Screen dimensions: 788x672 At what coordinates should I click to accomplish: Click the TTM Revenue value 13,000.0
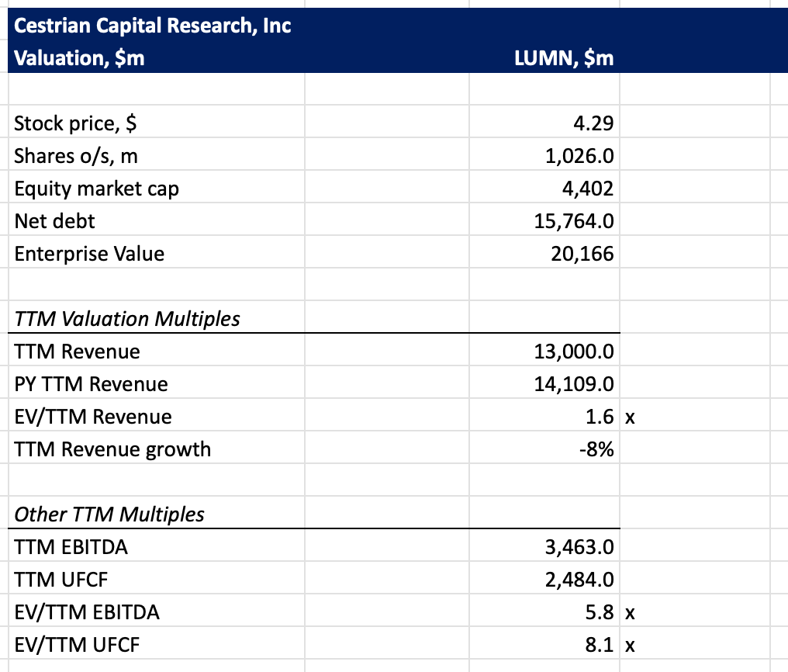click(x=574, y=352)
